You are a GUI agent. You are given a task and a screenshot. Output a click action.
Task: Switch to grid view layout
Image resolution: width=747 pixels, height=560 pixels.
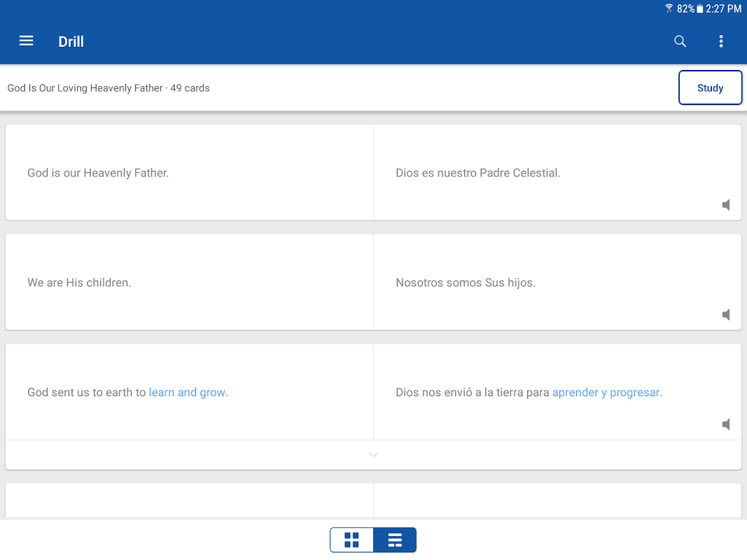click(x=351, y=540)
